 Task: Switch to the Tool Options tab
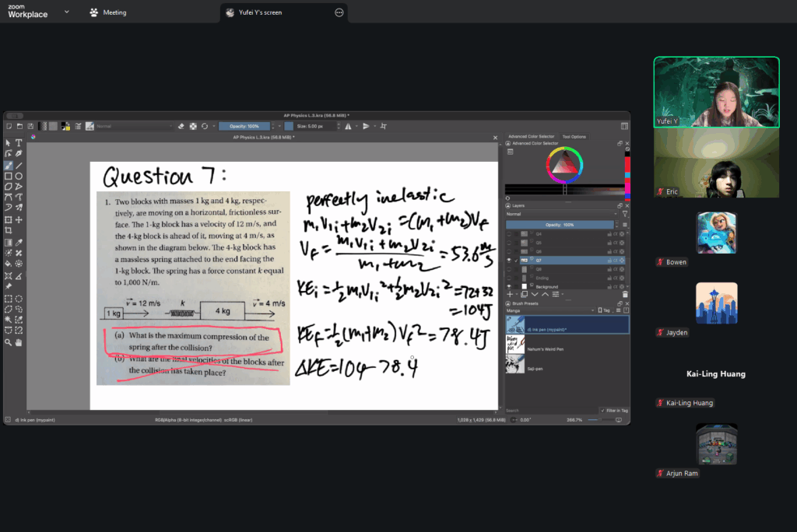click(574, 137)
